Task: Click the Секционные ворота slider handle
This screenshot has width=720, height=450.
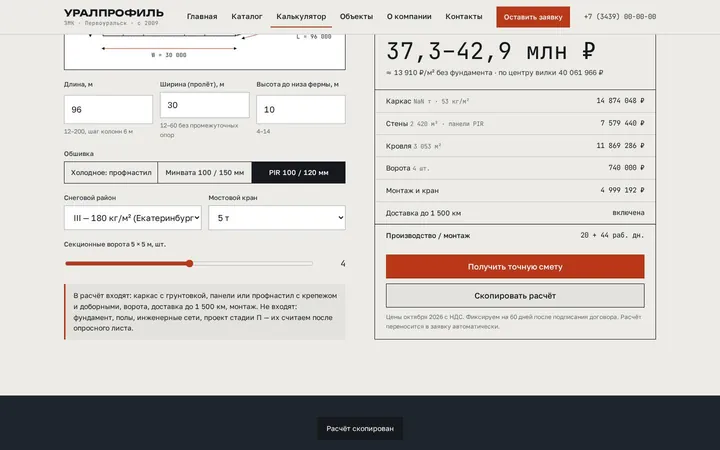Action: click(189, 263)
